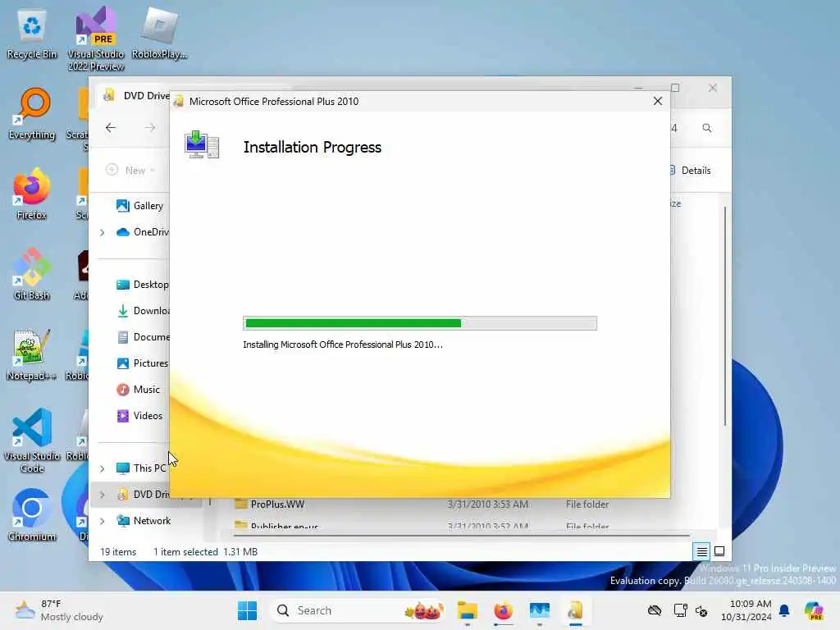Screen dimensions: 840x630
Task: Expand the DVD Drive tree node
Action: click(103, 495)
